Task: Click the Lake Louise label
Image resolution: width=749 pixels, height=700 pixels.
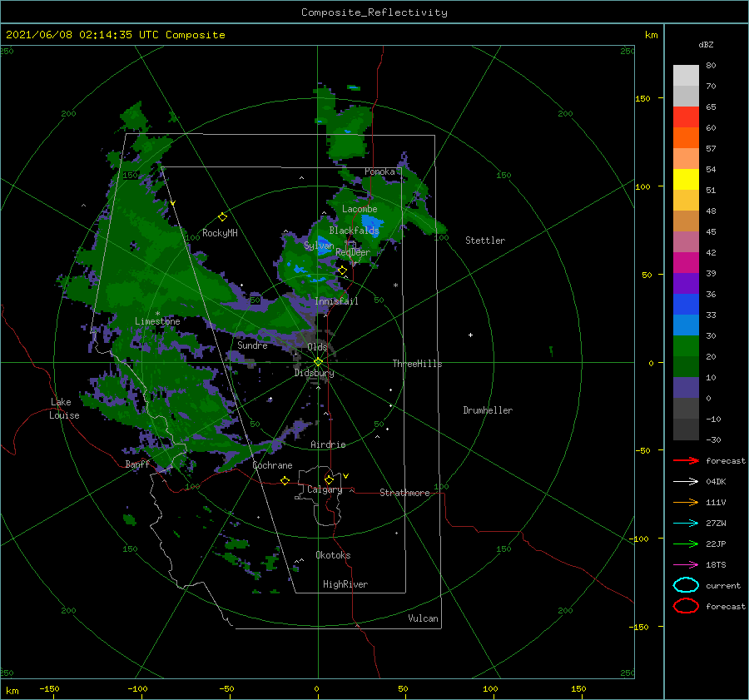Action: click(64, 409)
